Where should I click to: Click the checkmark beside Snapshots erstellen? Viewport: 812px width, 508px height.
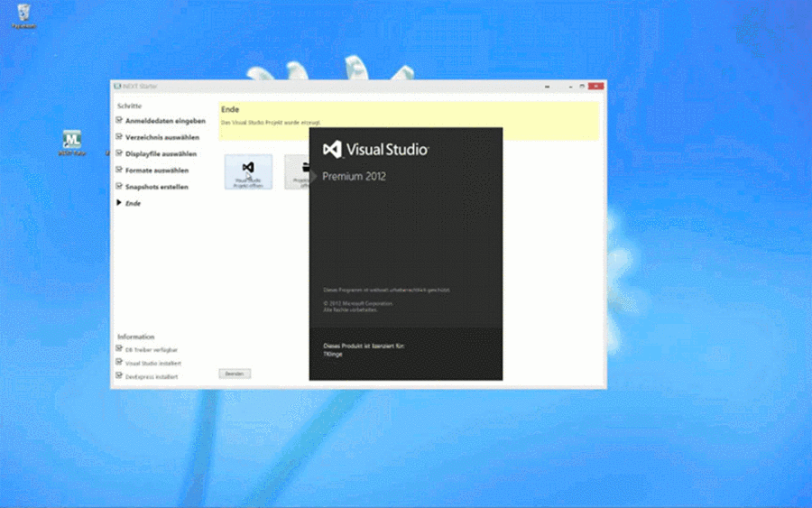(119, 187)
